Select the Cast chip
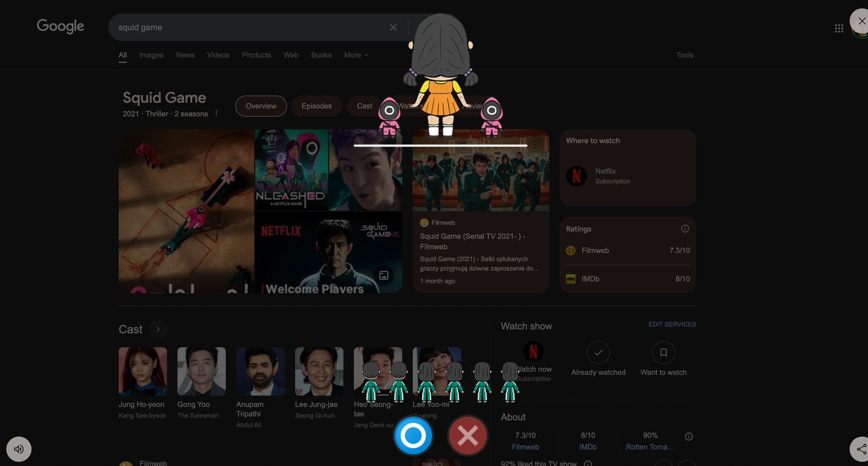 pyautogui.click(x=365, y=106)
